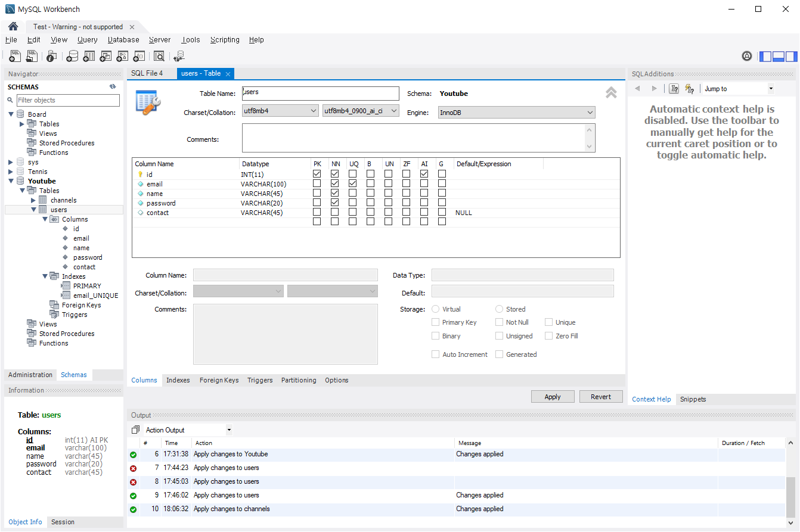The image size is (800, 532).
Task: Create a new view icon
Action: click(106, 56)
